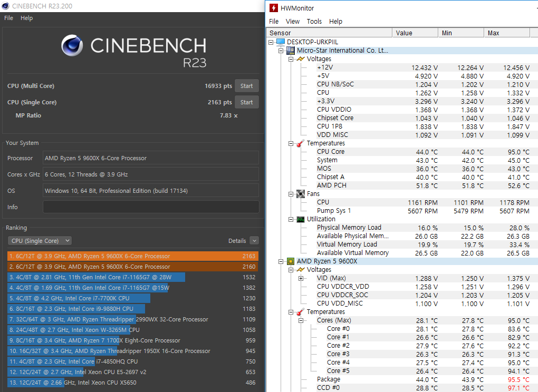Open the CPU (Single Core) ranking dropdown
The image size is (538, 392).
point(40,241)
